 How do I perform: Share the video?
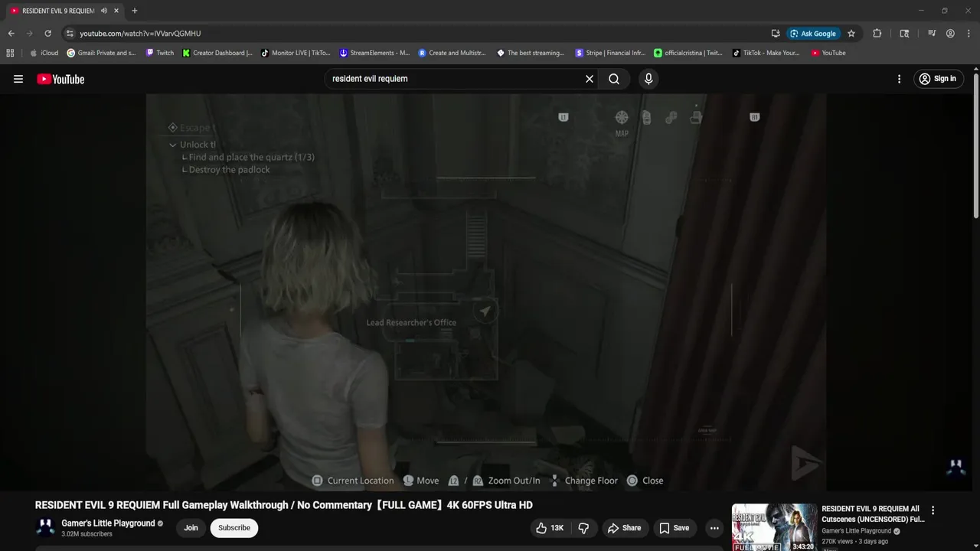coord(624,528)
